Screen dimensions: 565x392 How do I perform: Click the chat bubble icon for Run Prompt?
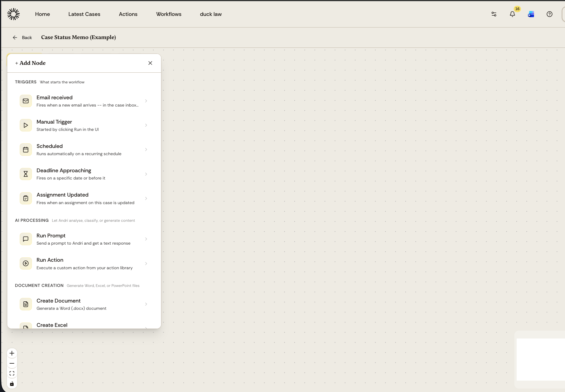click(x=26, y=239)
